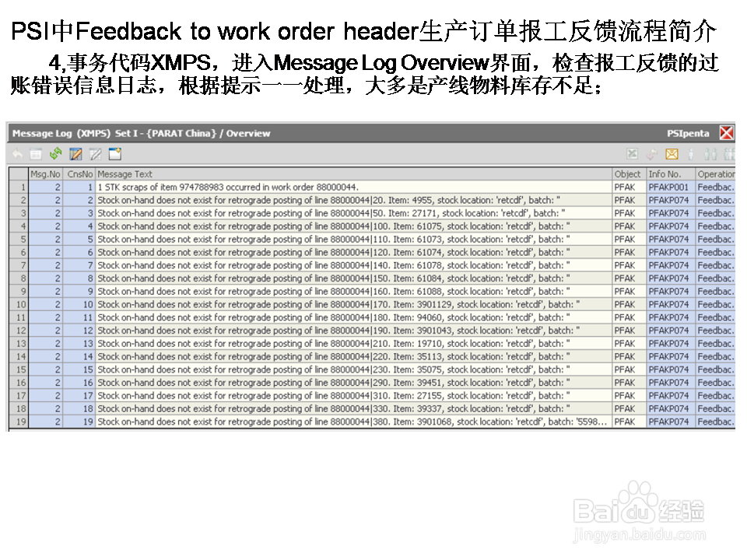
Task: Click the edit table icon with pencil
Action: [x=75, y=154]
